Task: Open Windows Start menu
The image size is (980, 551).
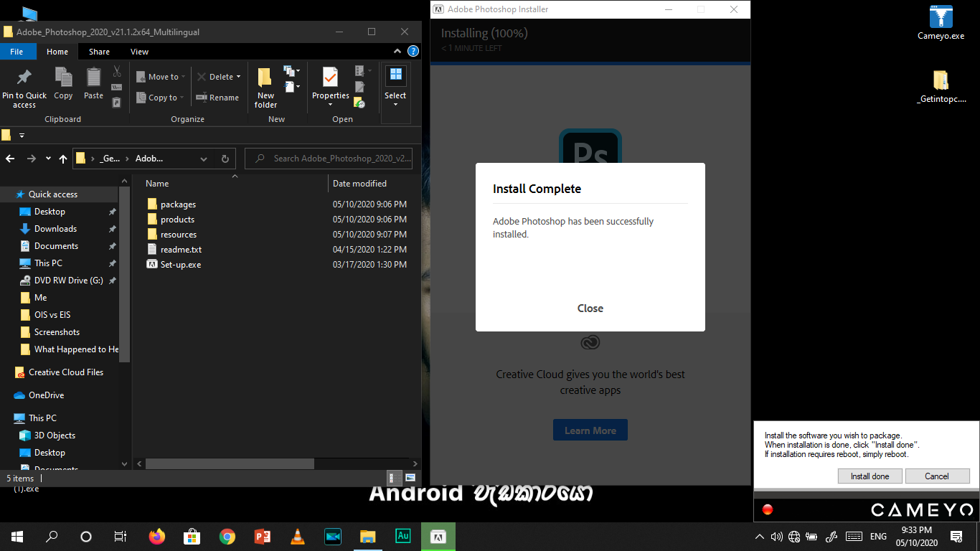Action: tap(17, 536)
